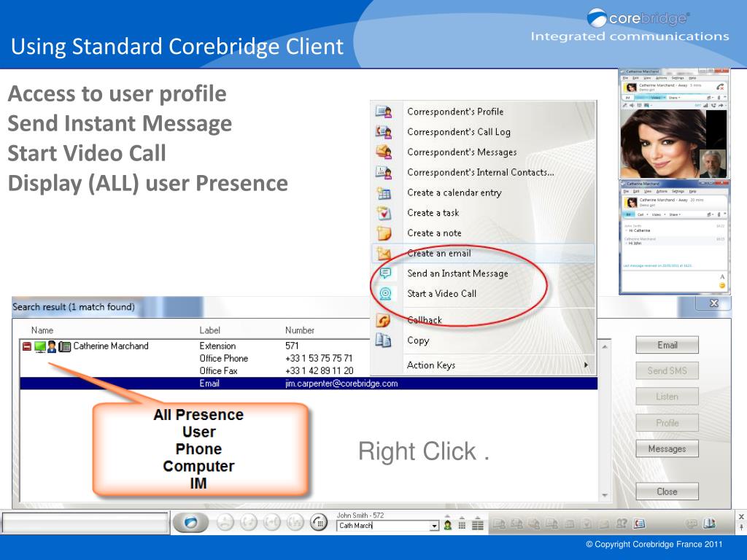The height and width of the screenshot is (560, 747).
Task: Click the empty text field at the toolbar's left
Action: [86, 523]
